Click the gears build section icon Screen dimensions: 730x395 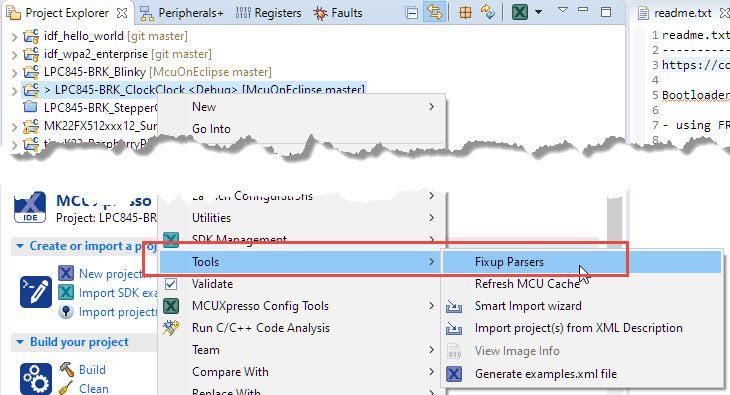click(x=36, y=379)
